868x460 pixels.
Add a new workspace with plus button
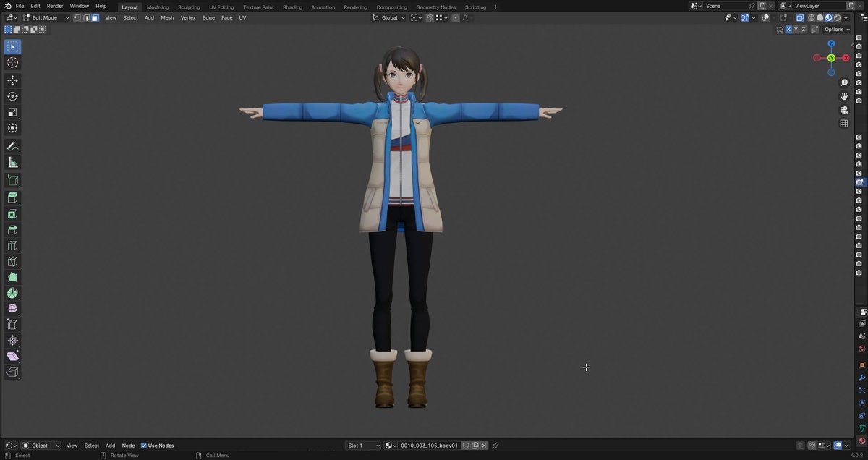(x=495, y=7)
